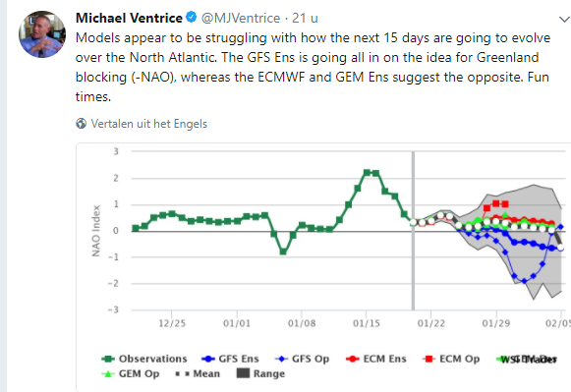Image resolution: width=571 pixels, height=392 pixels.
Task: Click the green Observations peak marker near 01/15
Action: (x=368, y=173)
